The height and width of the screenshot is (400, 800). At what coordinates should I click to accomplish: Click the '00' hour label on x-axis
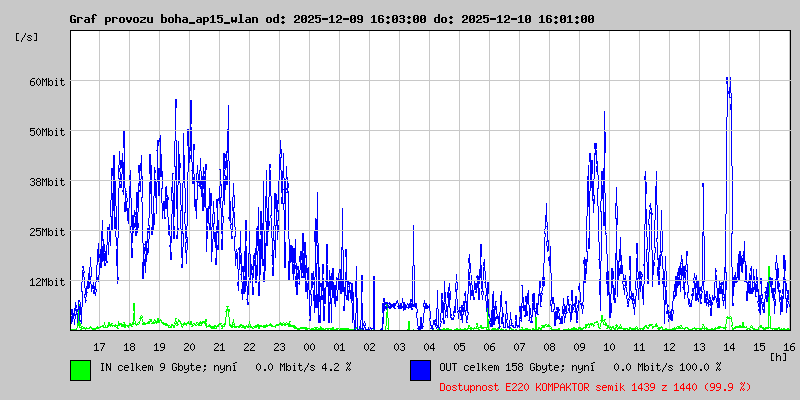[309, 347]
